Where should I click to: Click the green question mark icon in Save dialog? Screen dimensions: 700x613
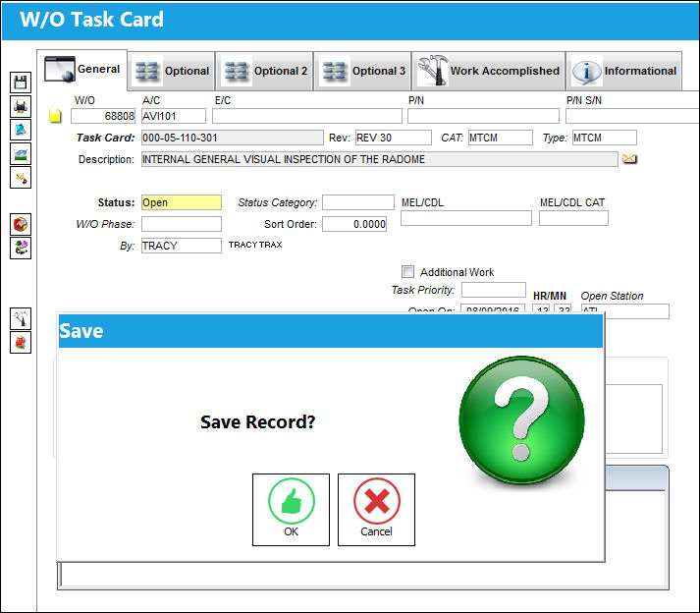[521, 420]
